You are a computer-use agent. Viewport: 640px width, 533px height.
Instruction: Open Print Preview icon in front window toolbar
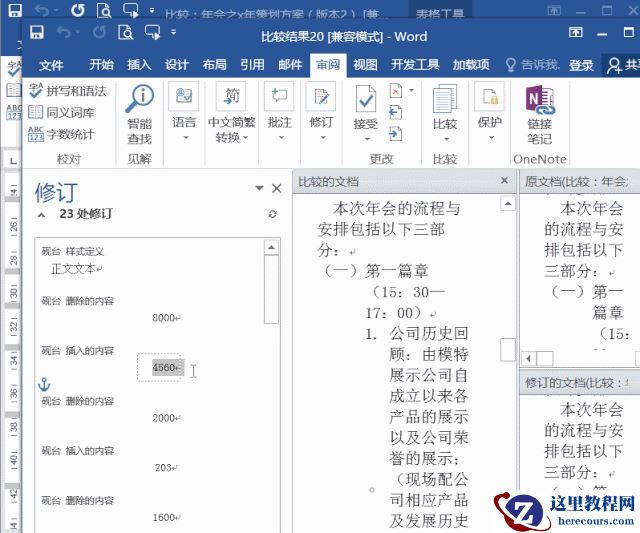click(126, 32)
